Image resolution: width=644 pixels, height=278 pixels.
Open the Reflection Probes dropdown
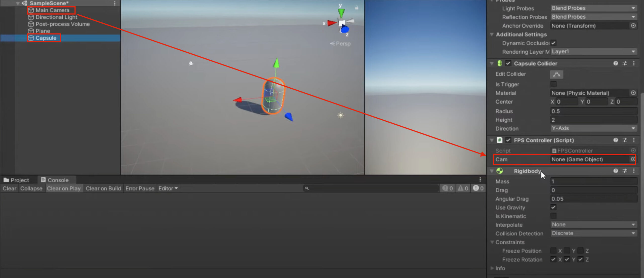[x=594, y=17]
